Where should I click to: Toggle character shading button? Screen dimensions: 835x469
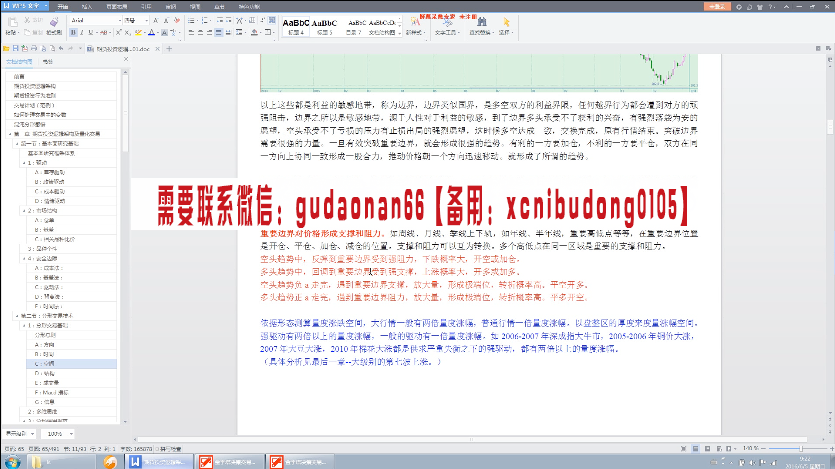165,32
